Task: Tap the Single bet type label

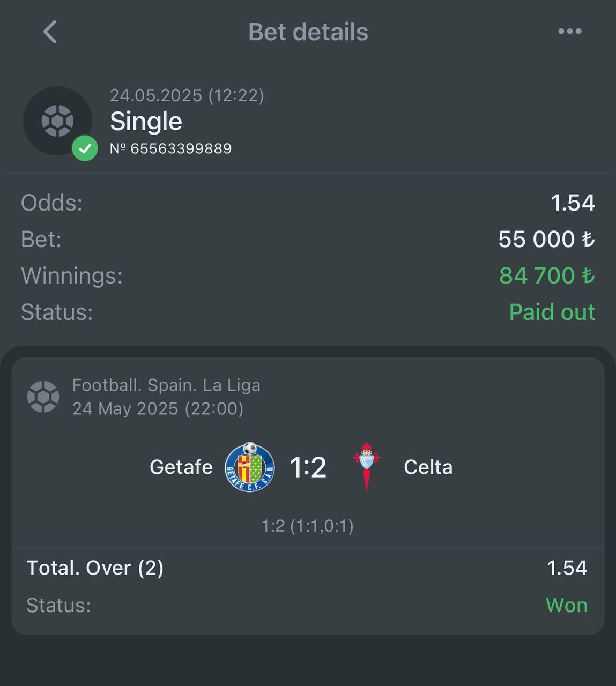Action: (146, 121)
